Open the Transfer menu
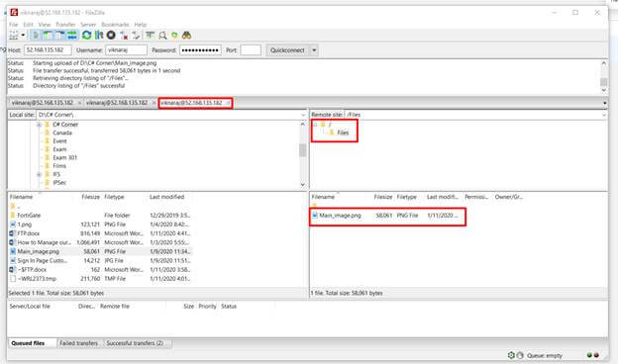This screenshot has height=364, width=618. coord(65,25)
